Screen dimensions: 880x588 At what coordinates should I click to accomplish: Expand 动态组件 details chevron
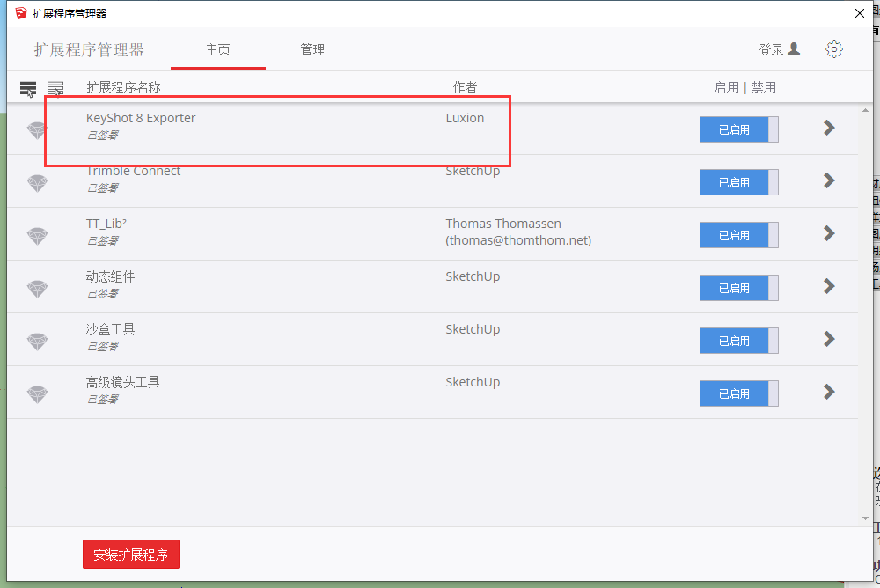coord(829,286)
